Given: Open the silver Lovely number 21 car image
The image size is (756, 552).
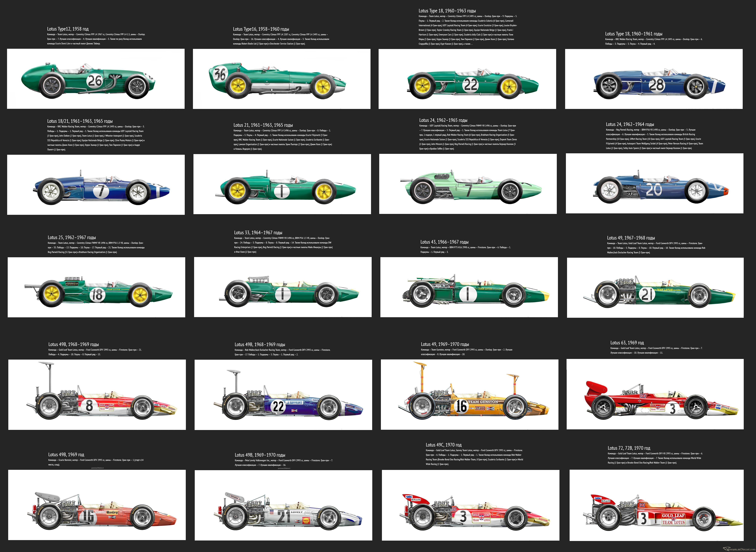Looking at the screenshot, I should [283, 505].
